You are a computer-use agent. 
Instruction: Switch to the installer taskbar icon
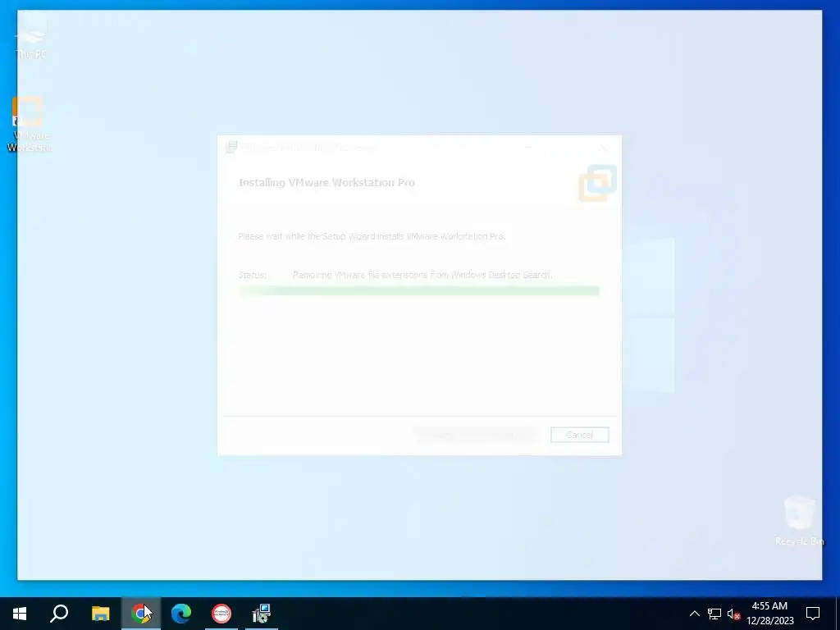tap(262, 614)
